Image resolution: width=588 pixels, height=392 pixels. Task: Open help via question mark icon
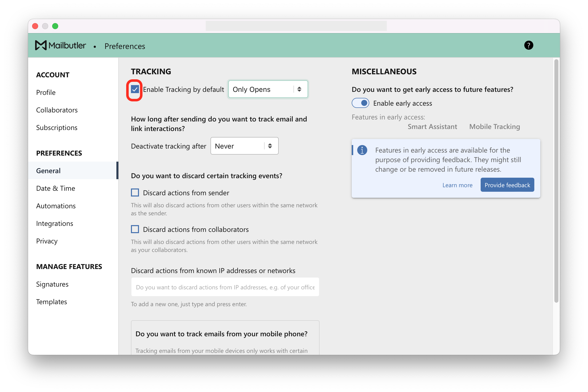(529, 45)
